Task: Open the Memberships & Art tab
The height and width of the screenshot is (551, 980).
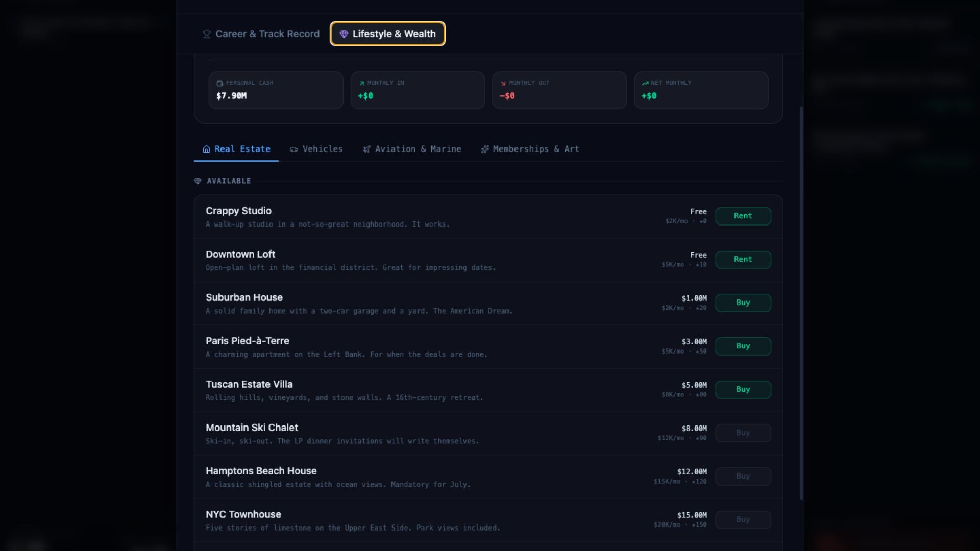Action: coord(530,149)
